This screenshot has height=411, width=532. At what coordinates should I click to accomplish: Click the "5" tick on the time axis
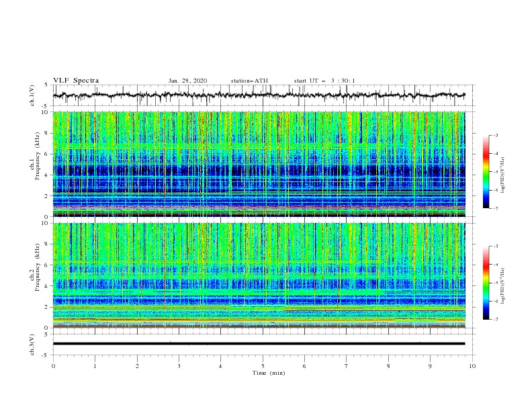(263, 366)
